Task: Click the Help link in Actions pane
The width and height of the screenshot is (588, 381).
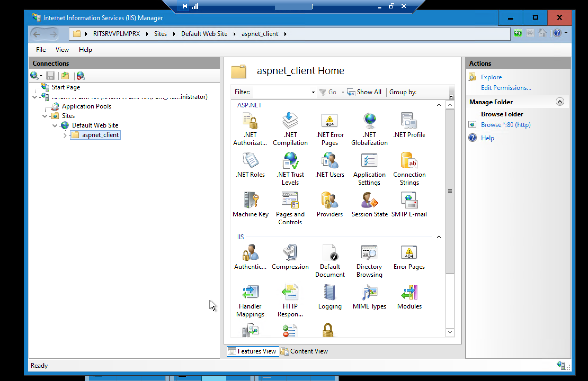Action: [487, 138]
